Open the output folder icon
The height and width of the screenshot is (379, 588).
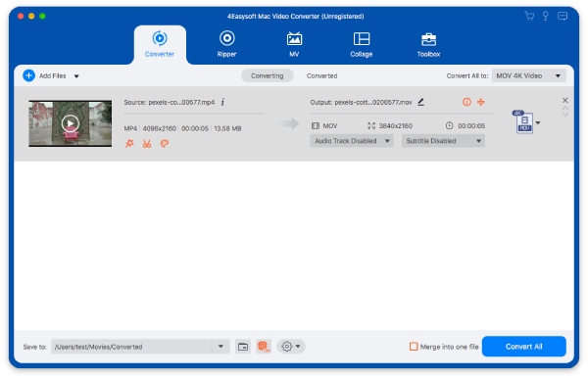pos(243,347)
